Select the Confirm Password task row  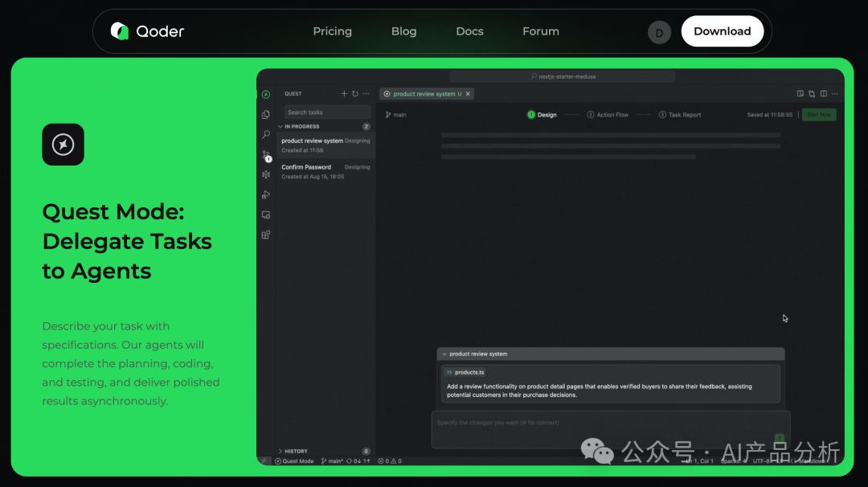point(325,171)
